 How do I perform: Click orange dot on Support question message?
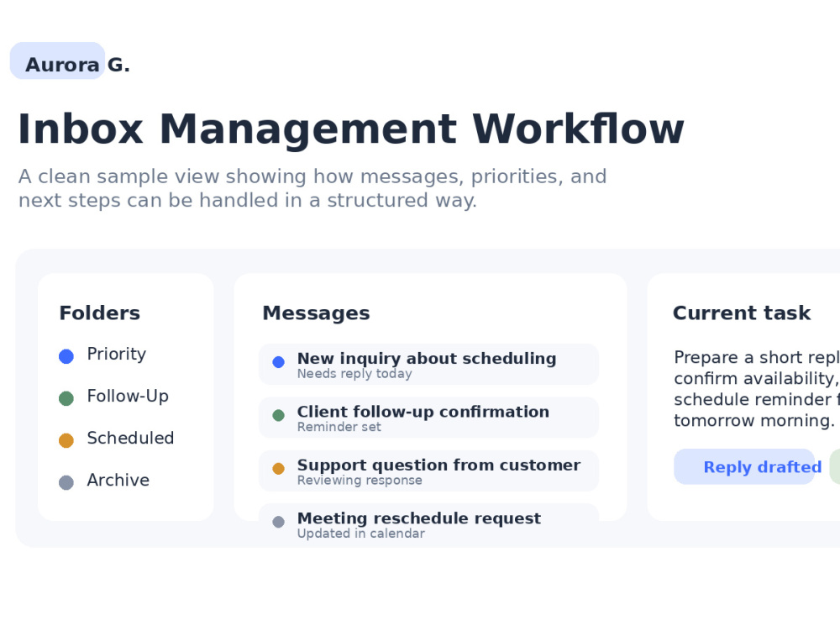[279, 469]
